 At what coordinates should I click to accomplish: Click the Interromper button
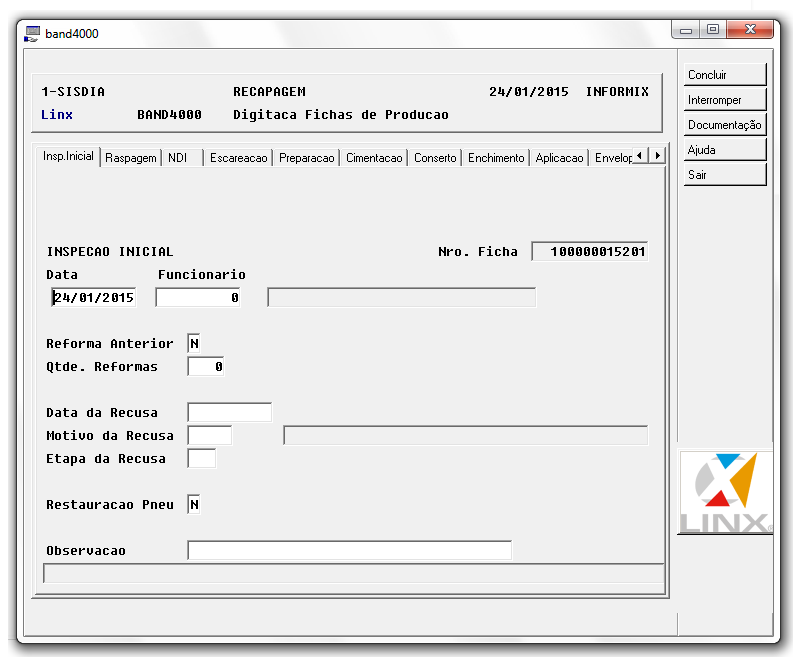(x=725, y=100)
